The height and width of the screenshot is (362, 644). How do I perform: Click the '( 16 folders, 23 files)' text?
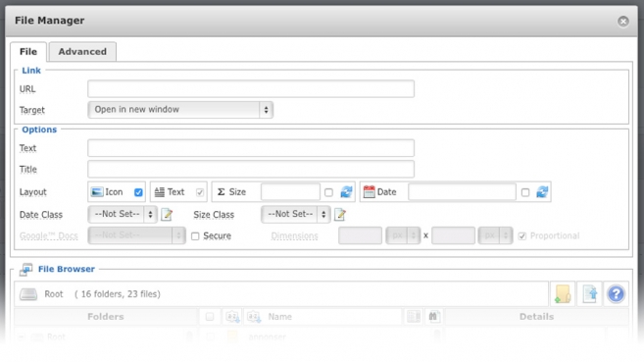coord(118,294)
